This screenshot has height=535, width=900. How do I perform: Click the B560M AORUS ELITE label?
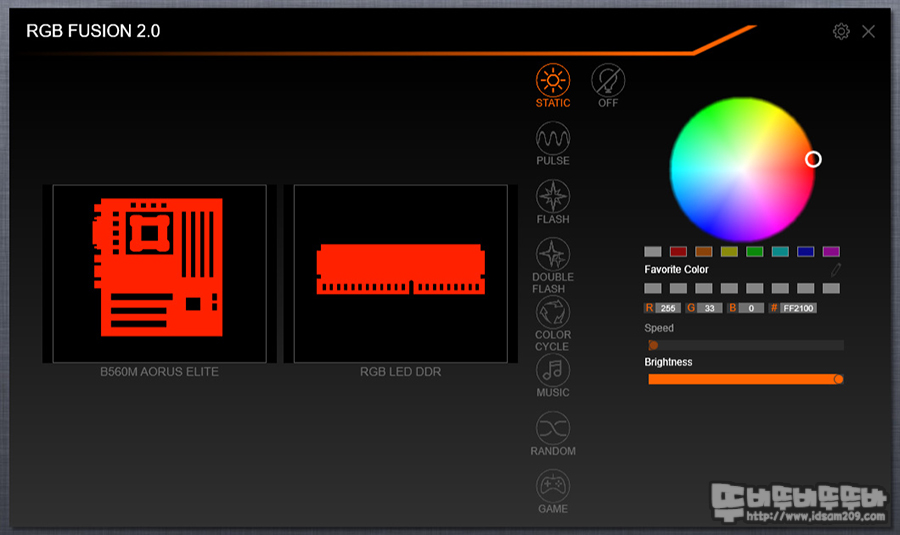click(160, 371)
